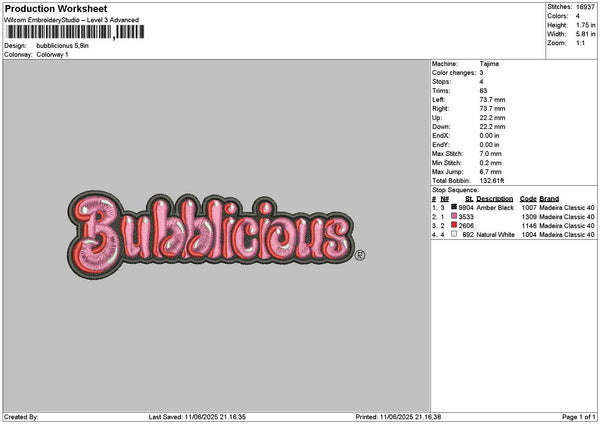Click the EndX value '0.00 in'

coord(489,135)
